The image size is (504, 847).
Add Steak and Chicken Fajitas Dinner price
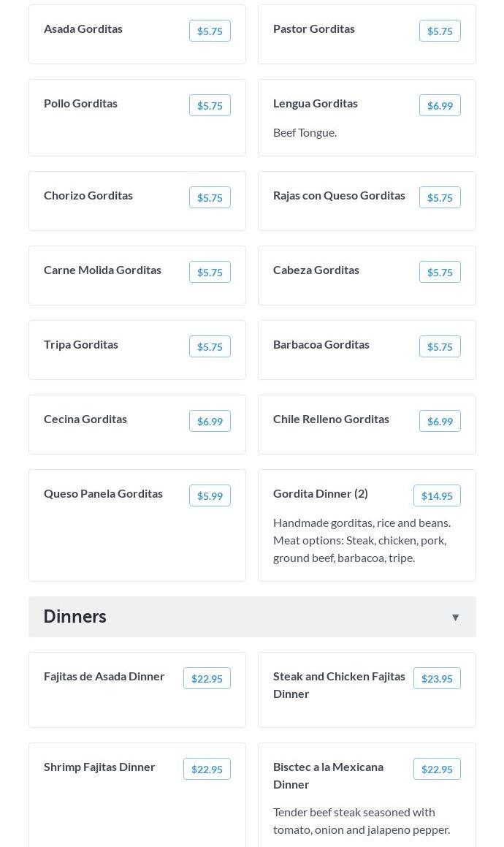pos(437,678)
